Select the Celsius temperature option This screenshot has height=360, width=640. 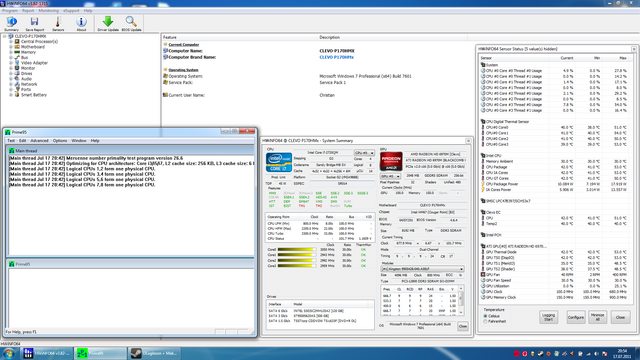[485, 316]
